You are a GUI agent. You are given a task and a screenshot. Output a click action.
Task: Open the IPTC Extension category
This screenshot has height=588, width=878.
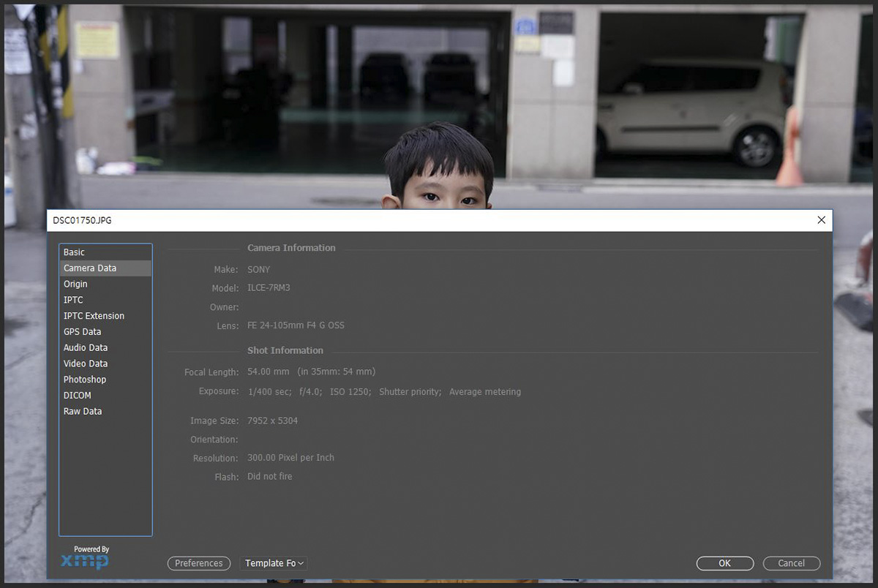[105, 316]
